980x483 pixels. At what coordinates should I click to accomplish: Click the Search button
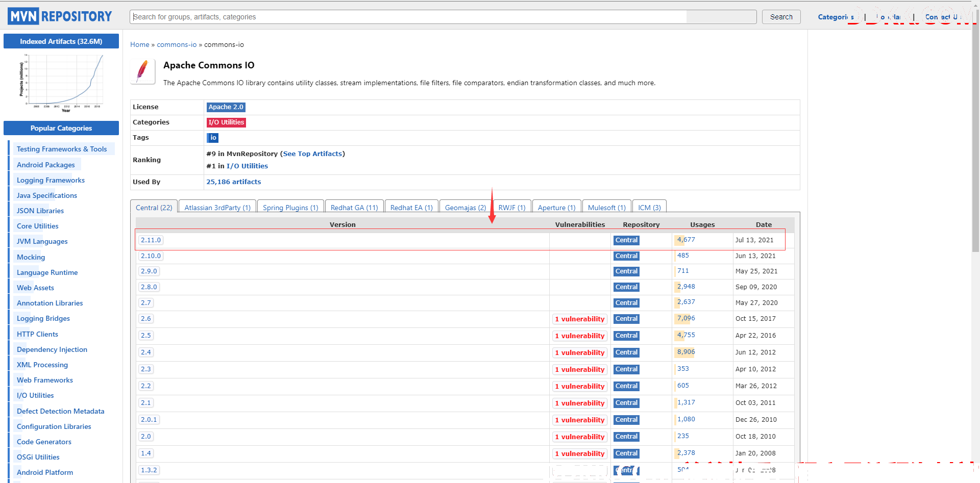(x=781, y=17)
